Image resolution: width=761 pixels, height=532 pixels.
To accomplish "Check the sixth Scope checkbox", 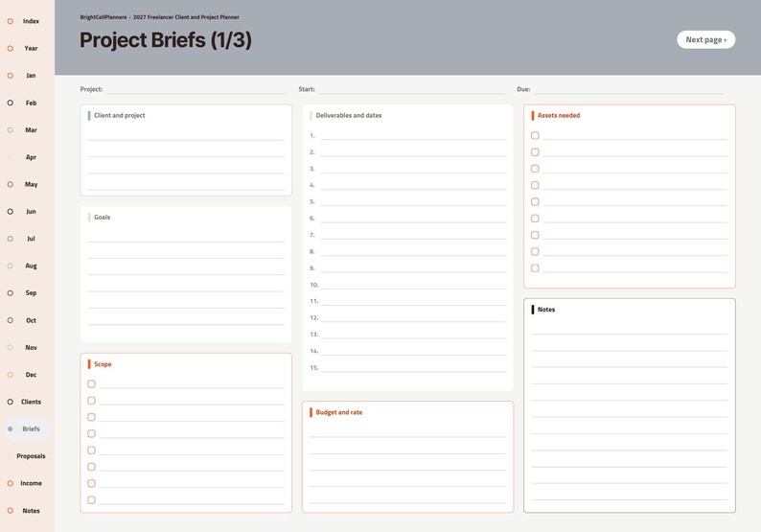I will tap(91, 467).
